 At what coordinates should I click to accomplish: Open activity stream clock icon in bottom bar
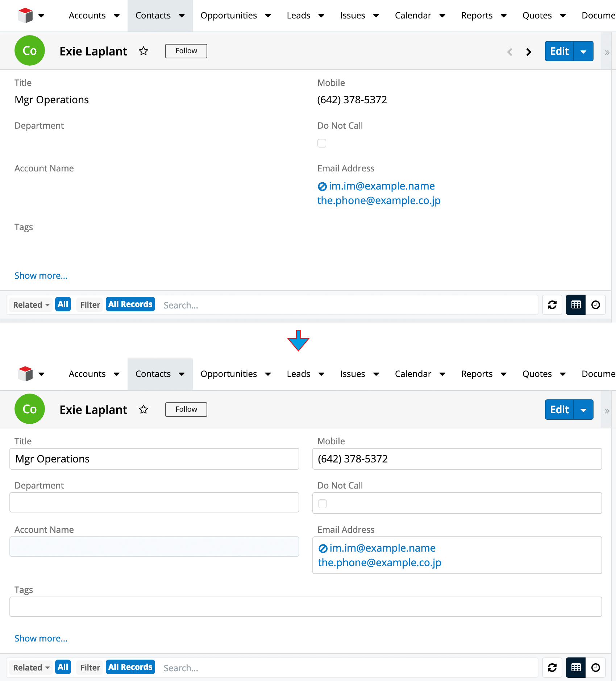(596, 668)
